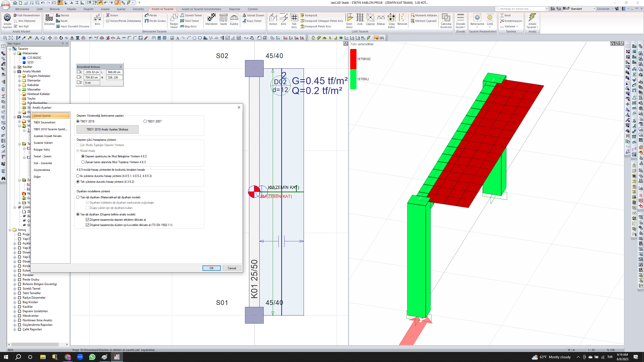
Task: Select the Asik purlin tool
Action: (360, 20)
